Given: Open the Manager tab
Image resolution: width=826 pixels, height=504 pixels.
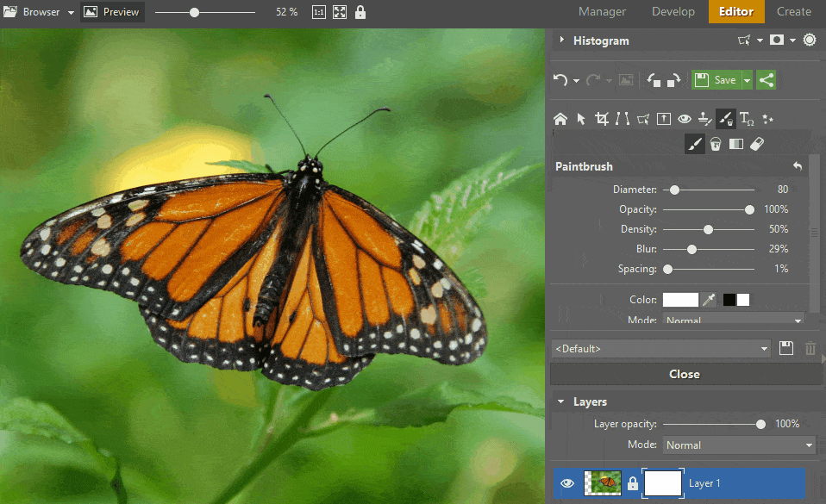Looking at the screenshot, I should 603,12.
